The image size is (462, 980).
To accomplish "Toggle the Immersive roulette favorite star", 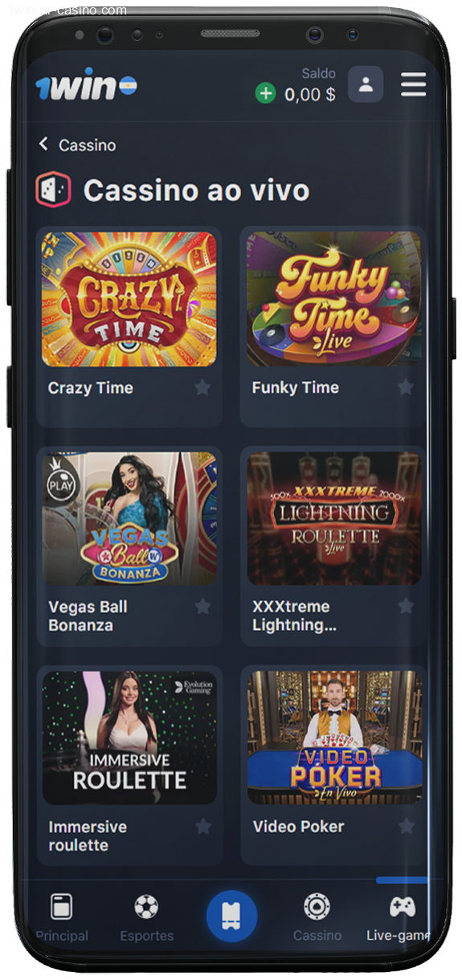I will [203, 826].
